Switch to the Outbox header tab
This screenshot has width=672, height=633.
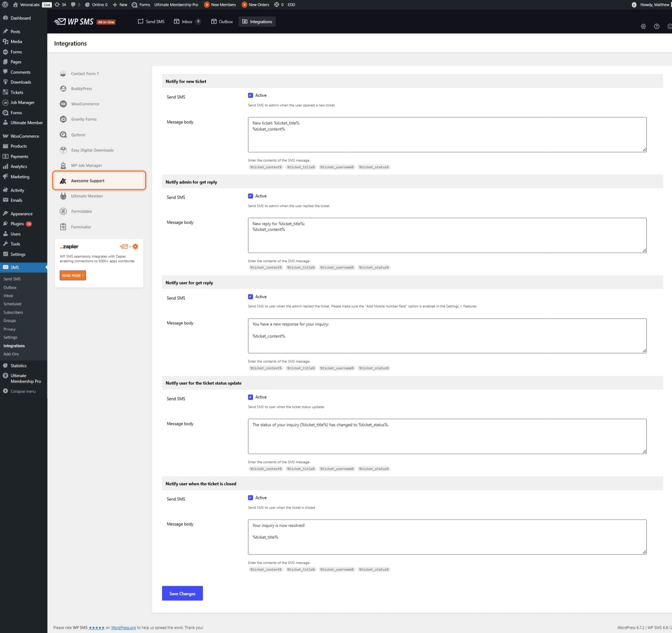(x=222, y=21)
